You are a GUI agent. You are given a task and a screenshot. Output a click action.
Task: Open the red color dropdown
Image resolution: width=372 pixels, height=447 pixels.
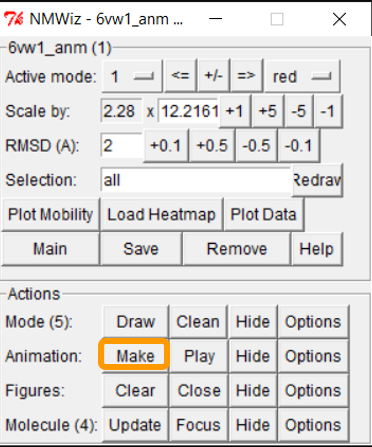(x=302, y=76)
